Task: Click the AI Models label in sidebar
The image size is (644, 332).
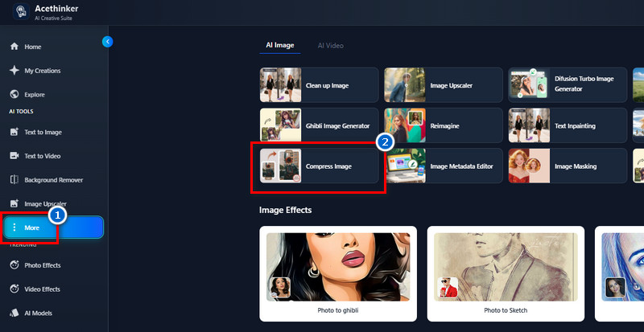Action: point(38,313)
